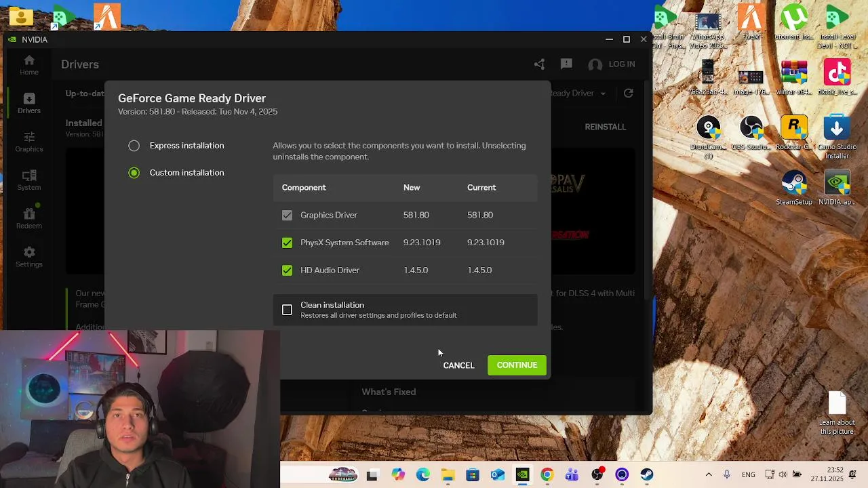Open SteamSetup desktop icon
The image size is (868, 488).
793,188
